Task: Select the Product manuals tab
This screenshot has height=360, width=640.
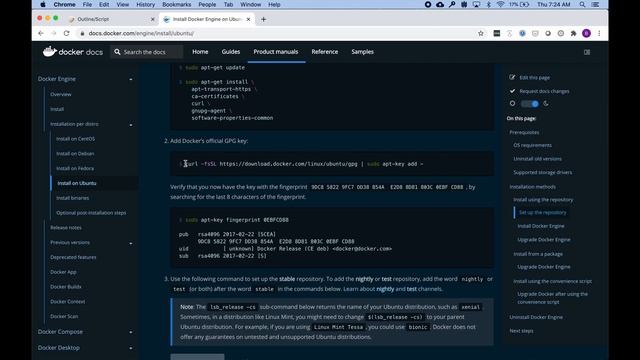Action: [276, 52]
